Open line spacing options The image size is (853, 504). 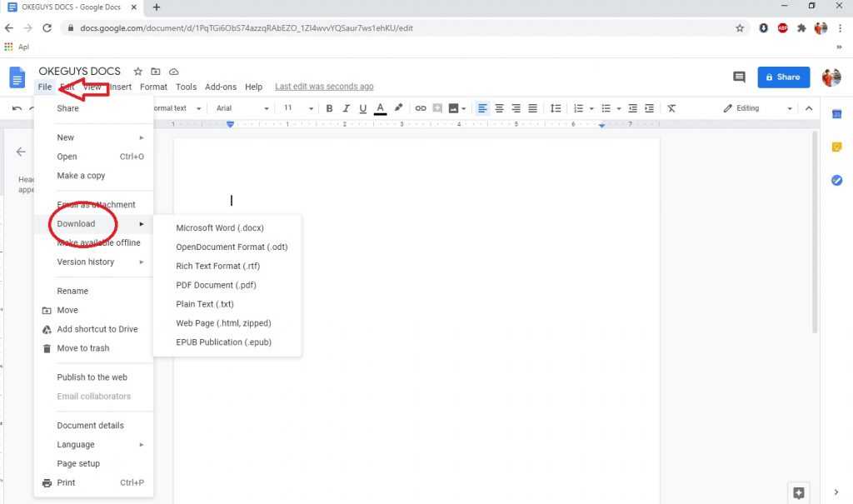pos(556,108)
